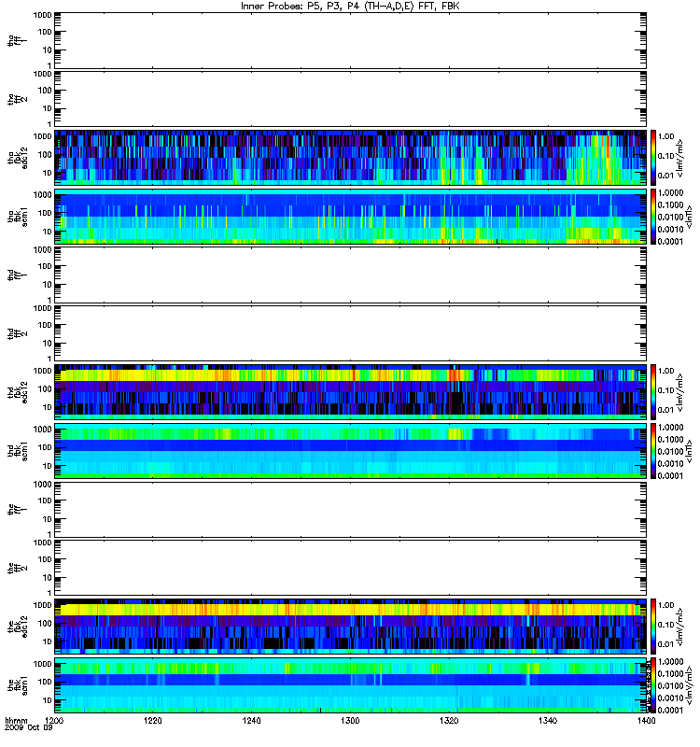This screenshot has width=700, height=747.
Task: Click the thd fbk edc12 spectrogram panel
Action: [350, 392]
